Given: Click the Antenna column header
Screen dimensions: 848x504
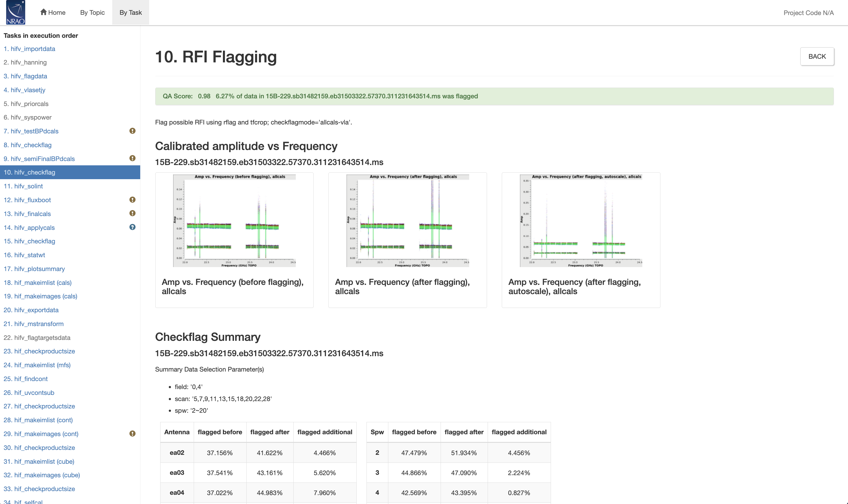Looking at the screenshot, I should [177, 432].
